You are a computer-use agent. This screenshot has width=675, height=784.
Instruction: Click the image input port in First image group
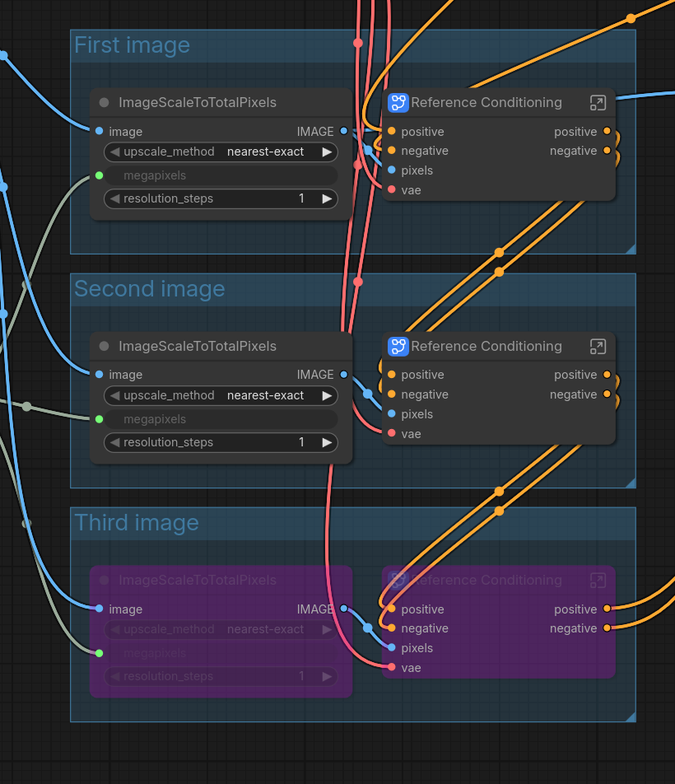99,131
